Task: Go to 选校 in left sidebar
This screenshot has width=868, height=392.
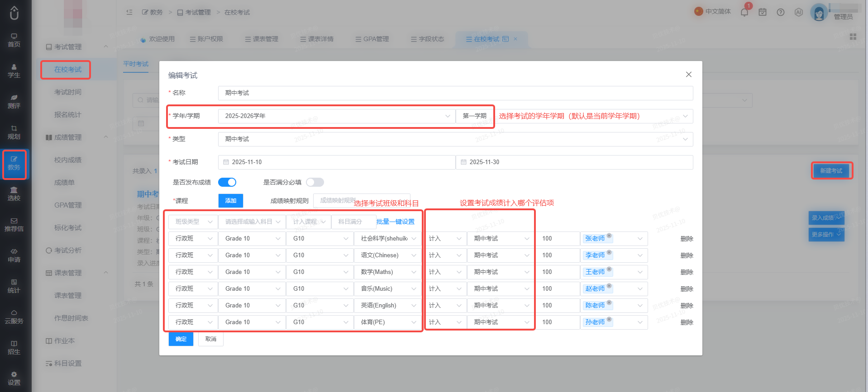Action: pos(14,194)
